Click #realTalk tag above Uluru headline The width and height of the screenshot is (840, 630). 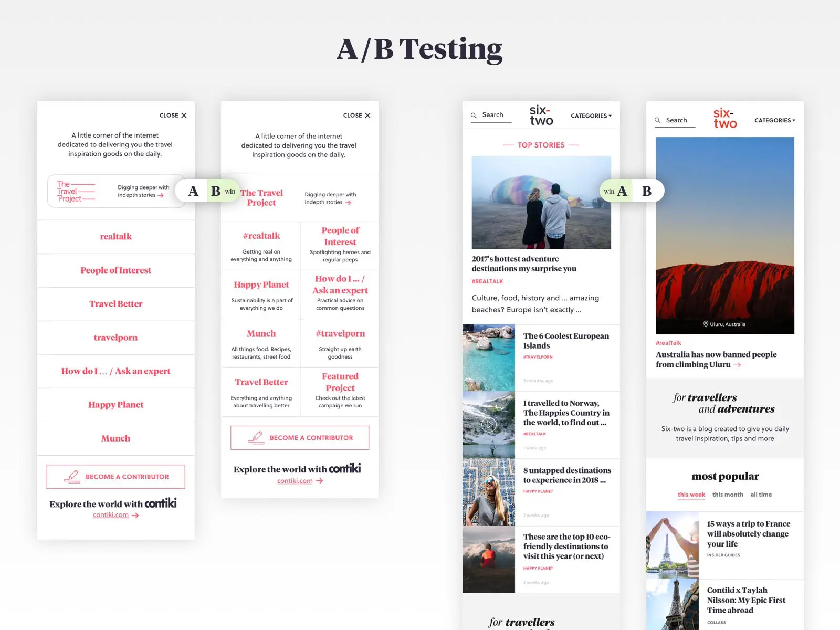pyautogui.click(x=668, y=343)
